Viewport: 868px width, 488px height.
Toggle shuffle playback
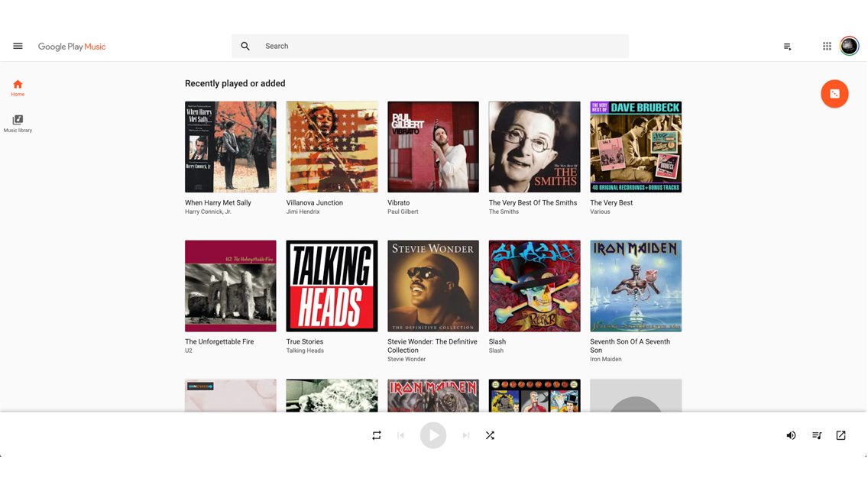(x=490, y=435)
